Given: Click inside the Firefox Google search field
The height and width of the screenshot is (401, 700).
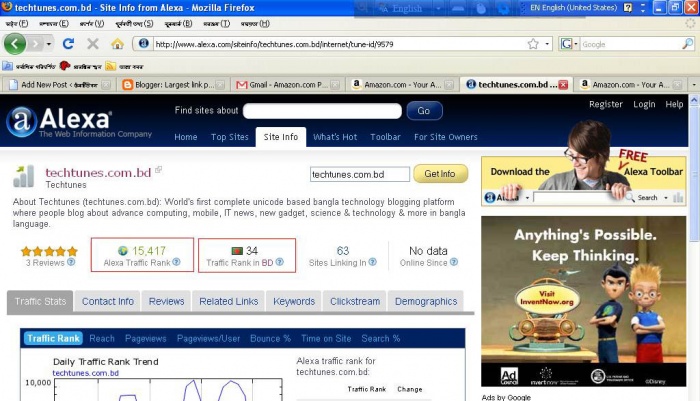Looking at the screenshot, I should (x=631, y=44).
